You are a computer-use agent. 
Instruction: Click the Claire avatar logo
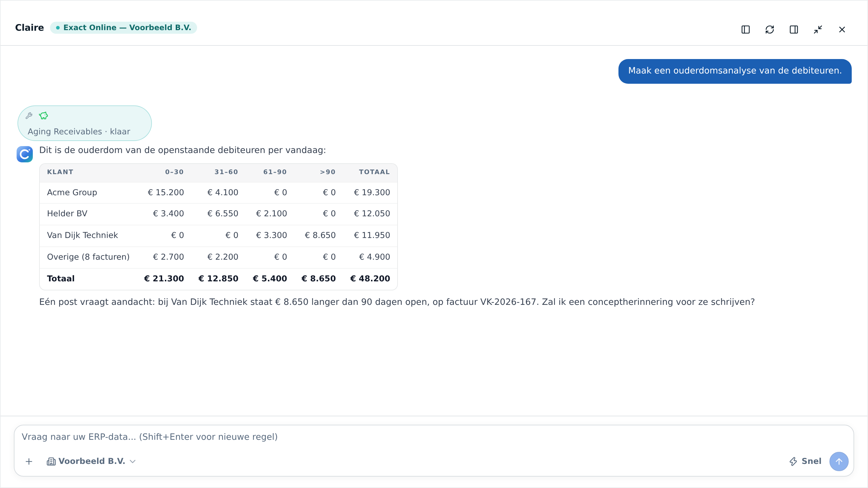click(x=25, y=154)
